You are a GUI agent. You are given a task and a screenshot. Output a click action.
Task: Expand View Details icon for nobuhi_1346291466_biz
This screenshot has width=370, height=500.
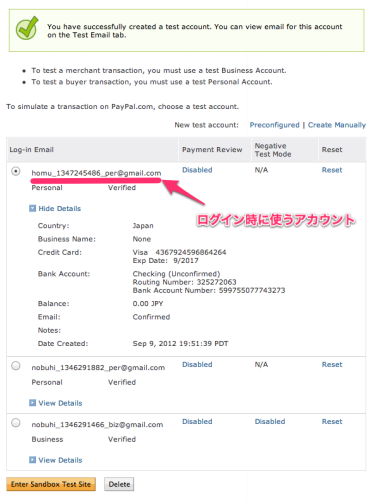pyautogui.click(x=32, y=460)
